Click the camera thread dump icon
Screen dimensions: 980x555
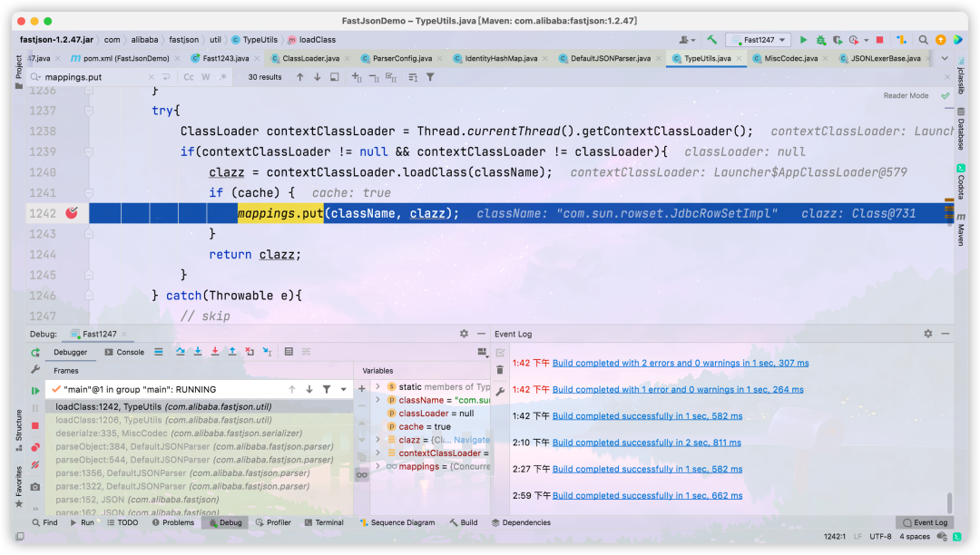[x=35, y=486]
